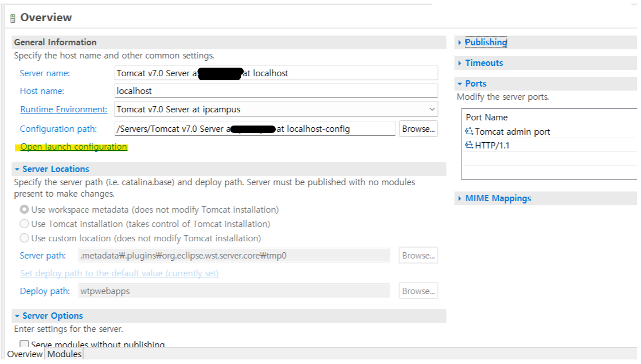Click Set deploy path to default link
This screenshot has width=641, height=364.
click(x=119, y=273)
